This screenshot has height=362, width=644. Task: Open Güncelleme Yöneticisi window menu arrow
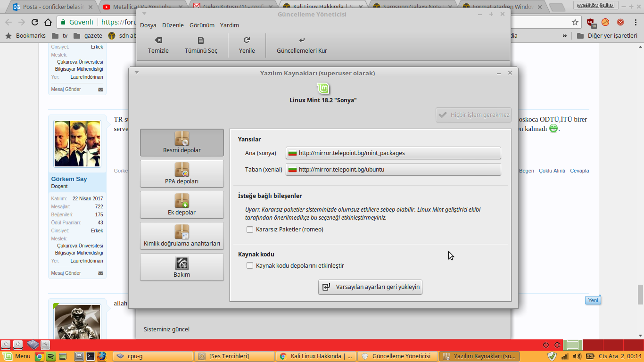(144, 14)
